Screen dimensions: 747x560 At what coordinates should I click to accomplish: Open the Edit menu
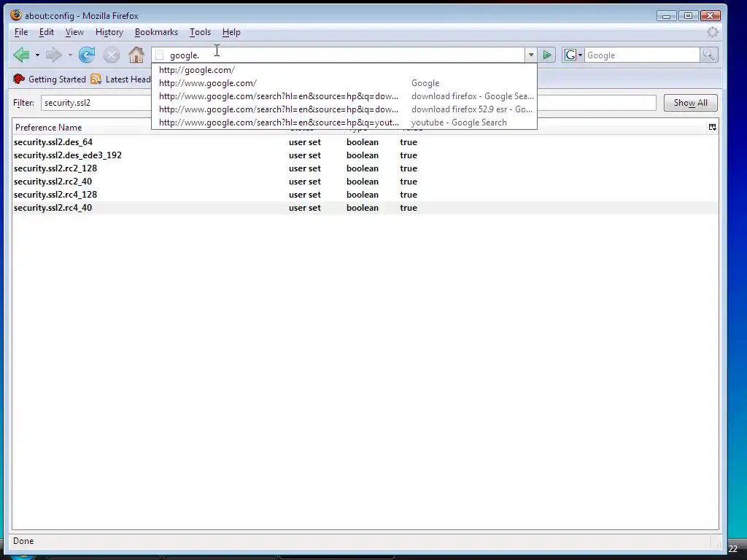click(46, 32)
